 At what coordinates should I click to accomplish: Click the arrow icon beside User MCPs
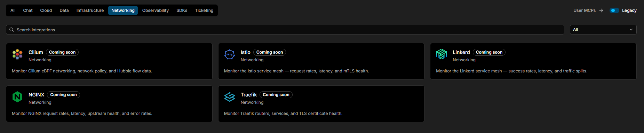pos(601,10)
